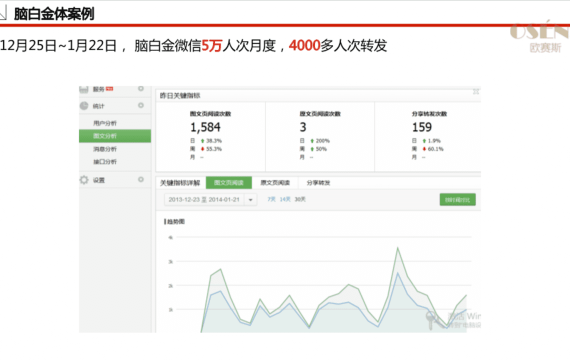Click the 设置 gear icon
Screen dimensions: 570x360
point(84,180)
